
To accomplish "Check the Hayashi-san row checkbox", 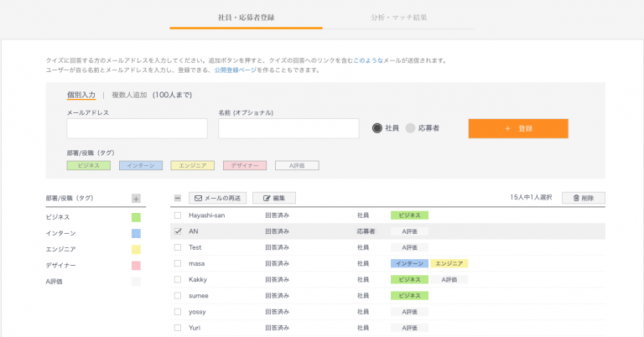I will [178, 215].
